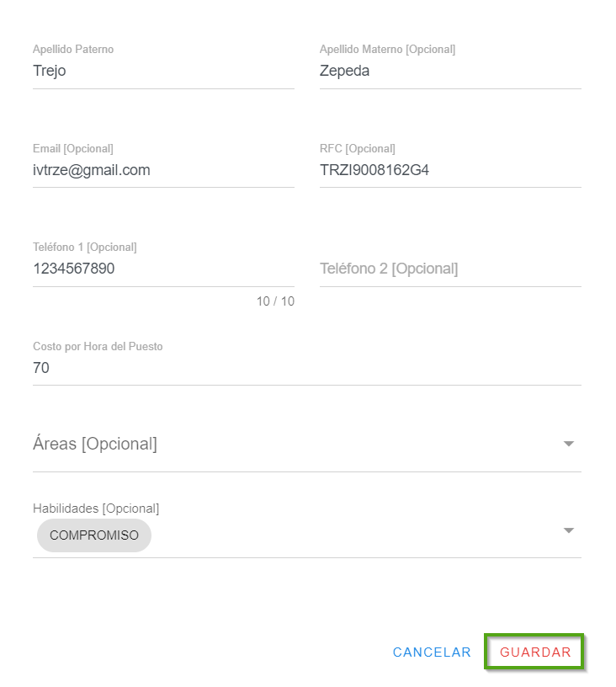Click the Apellido Materno field containing Zepeda
Screen dimensions: 616x687
tap(450, 71)
